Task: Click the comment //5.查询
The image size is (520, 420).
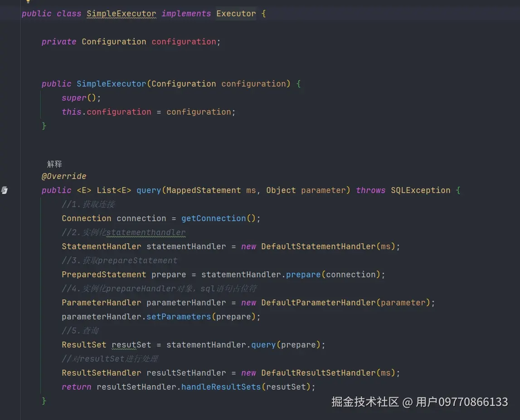Action: (80, 330)
